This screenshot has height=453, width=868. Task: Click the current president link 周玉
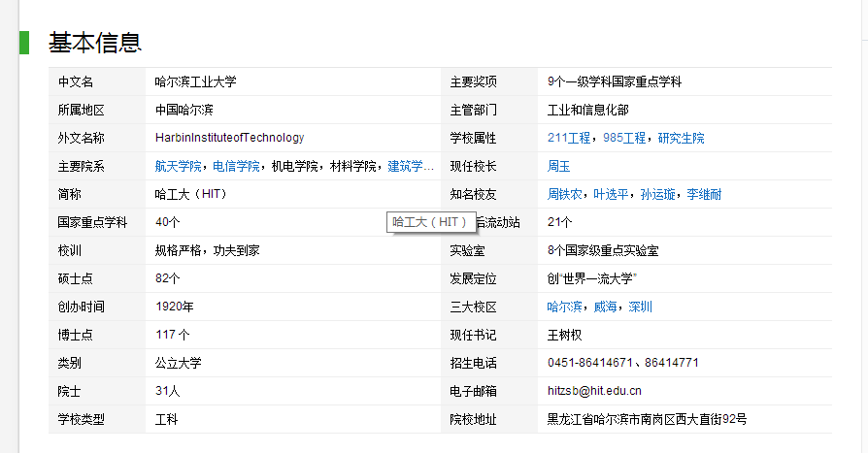coord(559,166)
